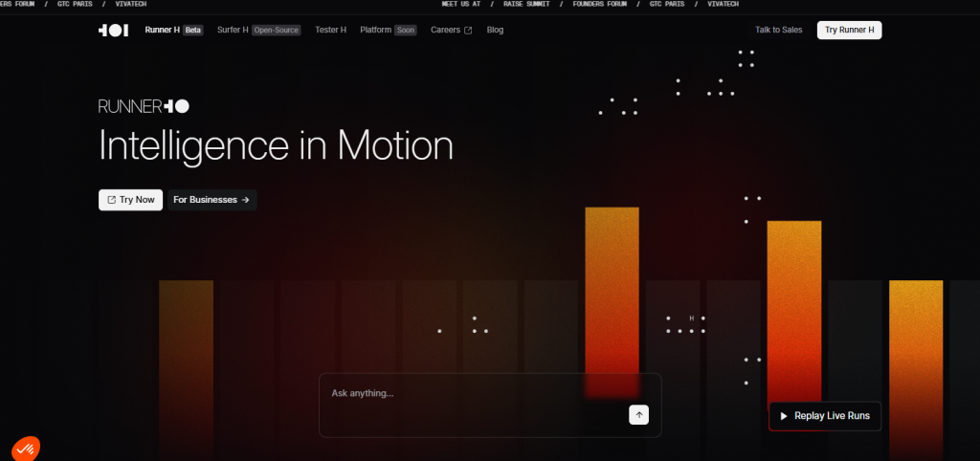
Task: Click the RUNNER H hero logo
Action: (144, 106)
